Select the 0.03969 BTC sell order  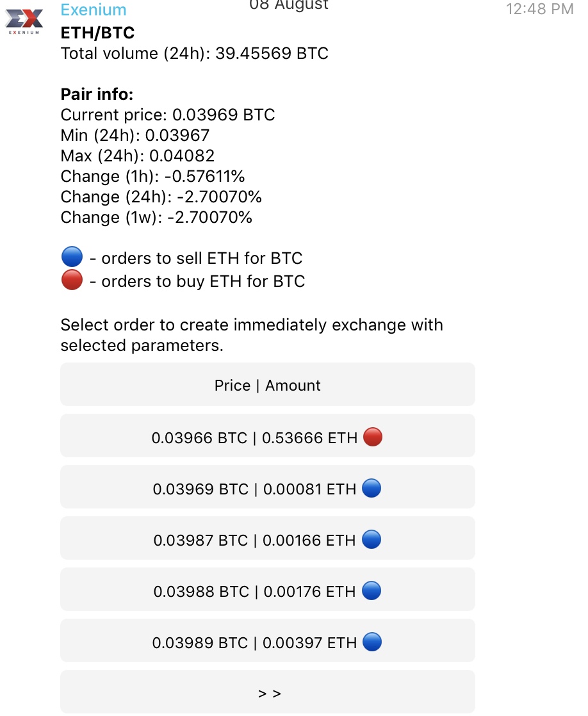pyautogui.click(x=267, y=487)
